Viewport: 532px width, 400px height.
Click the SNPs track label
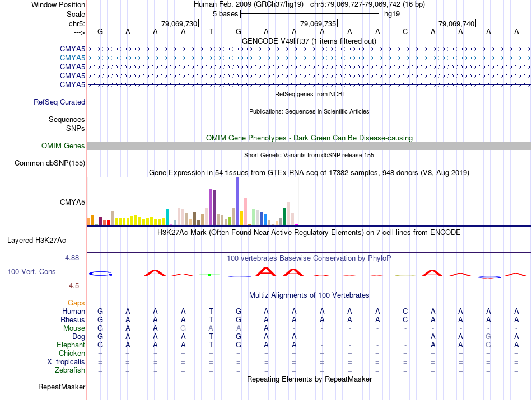click(x=76, y=129)
